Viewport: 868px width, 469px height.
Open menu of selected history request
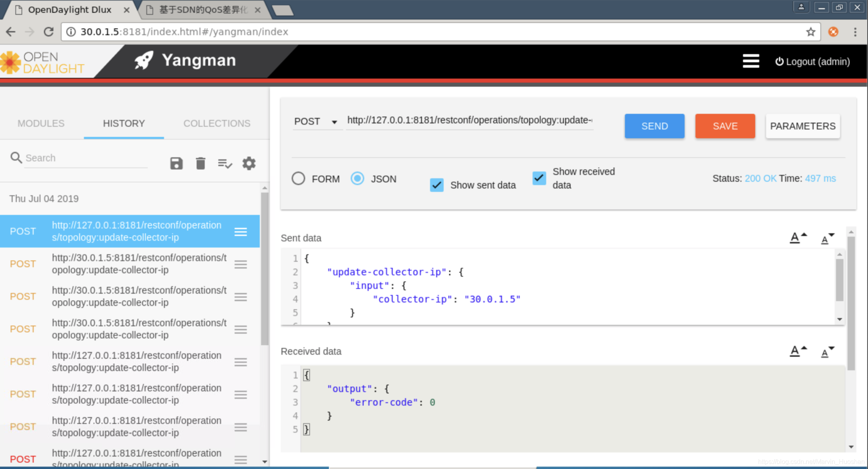(241, 232)
